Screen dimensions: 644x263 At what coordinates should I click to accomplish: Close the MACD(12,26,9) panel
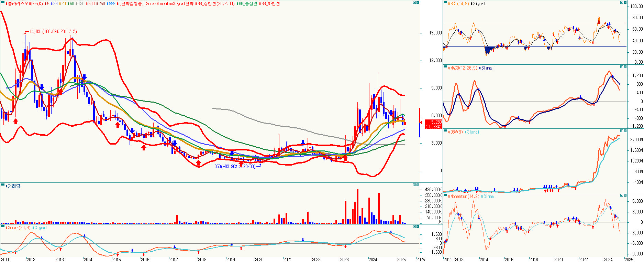(625, 67)
